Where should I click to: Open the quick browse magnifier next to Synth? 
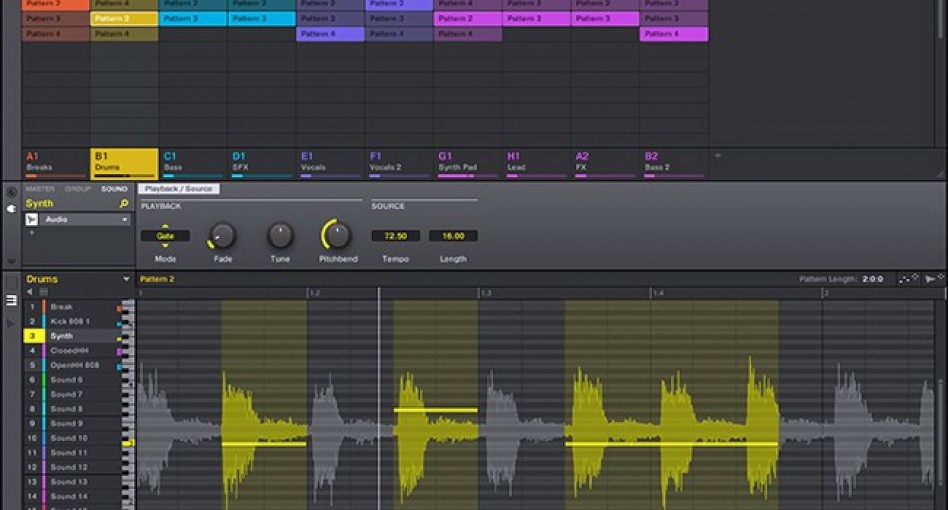(x=124, y=204)
